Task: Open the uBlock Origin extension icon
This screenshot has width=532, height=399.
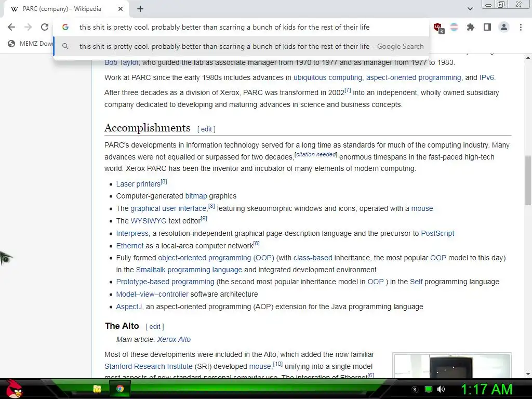Action: (438, 27)
